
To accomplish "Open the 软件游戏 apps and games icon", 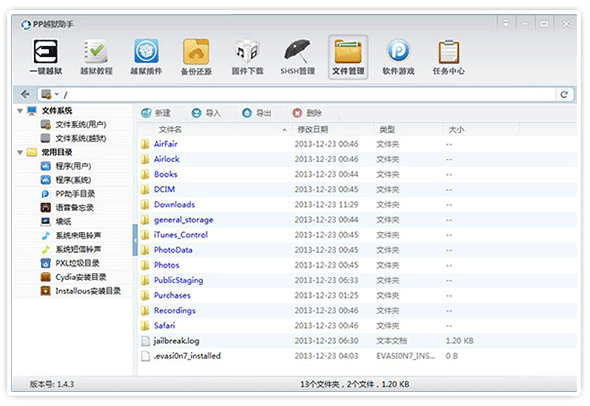I will click(398, 57).
